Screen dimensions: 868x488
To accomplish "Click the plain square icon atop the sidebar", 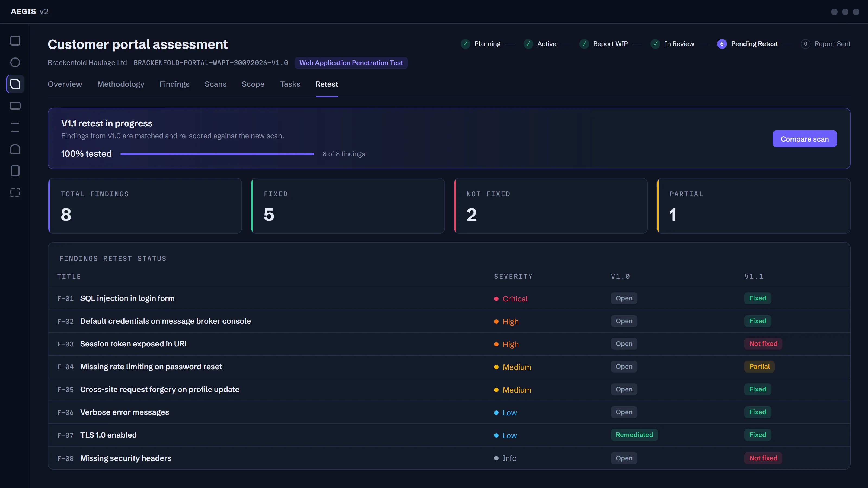I will click(x=15, y=41).
